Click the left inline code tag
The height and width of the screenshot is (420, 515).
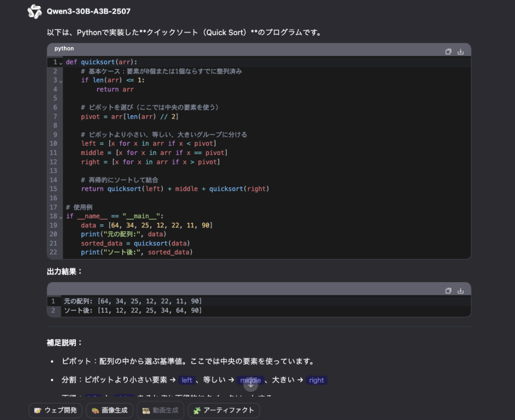click(x=187, y=380)
